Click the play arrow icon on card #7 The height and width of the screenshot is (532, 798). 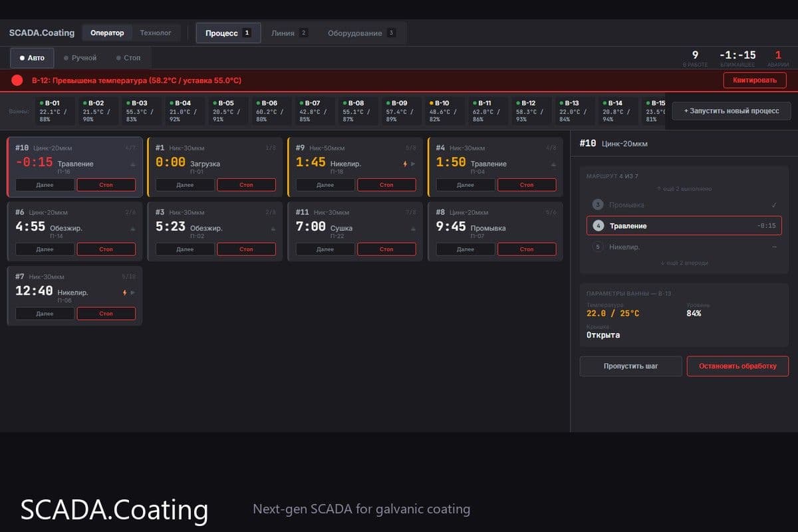click(x=132, y=291)
